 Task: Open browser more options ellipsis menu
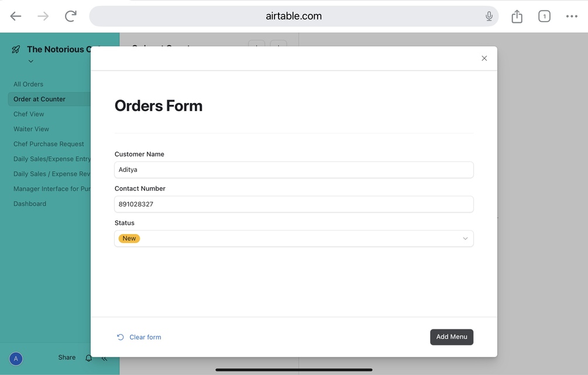click(572, 16)
